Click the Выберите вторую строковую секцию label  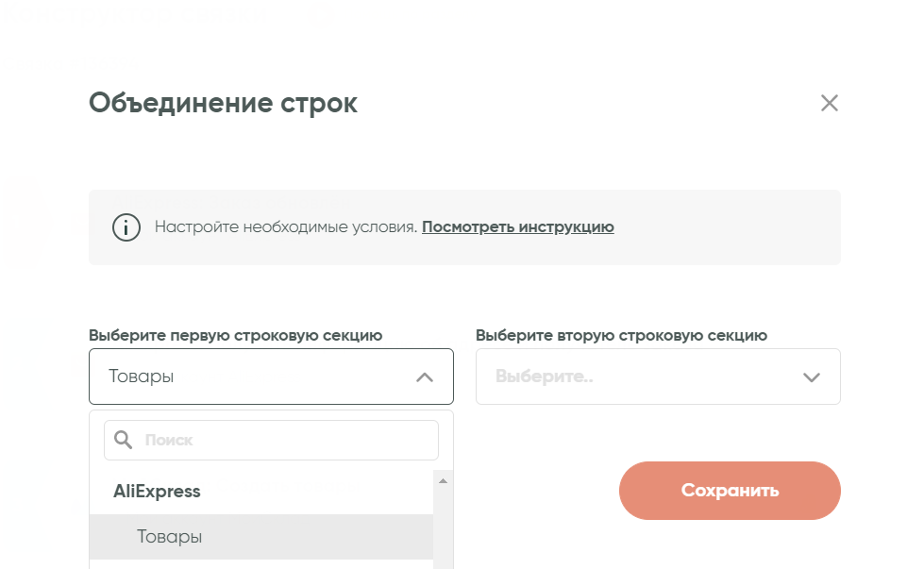click(621, 335)
